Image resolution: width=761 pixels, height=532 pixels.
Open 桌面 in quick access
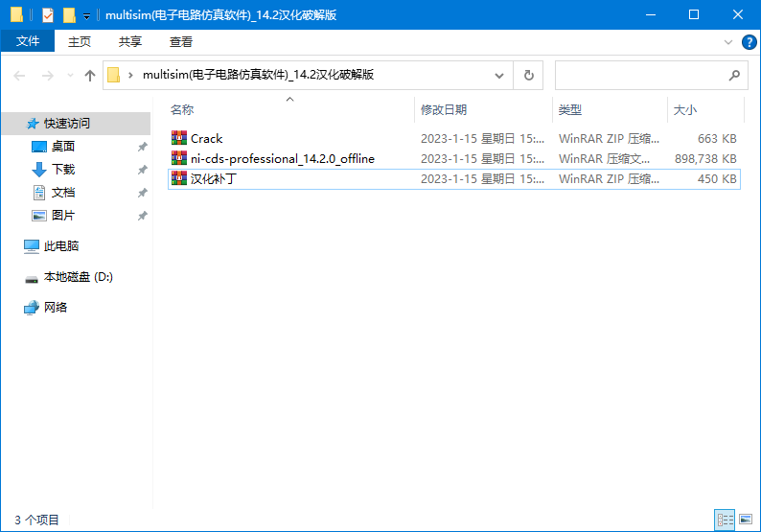(x=63, y=146)
